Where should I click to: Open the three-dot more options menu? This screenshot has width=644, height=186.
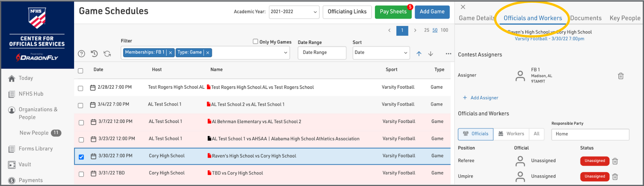click(448, 54)
